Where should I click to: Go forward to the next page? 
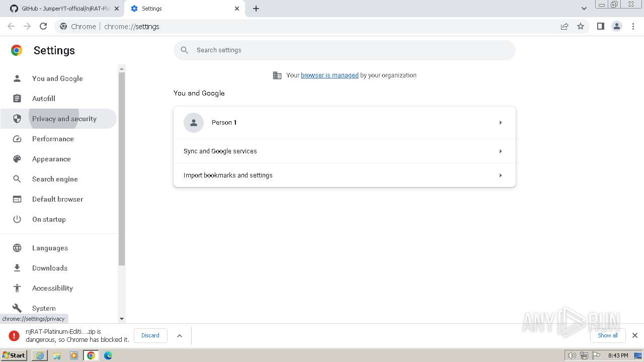[27, 26]
